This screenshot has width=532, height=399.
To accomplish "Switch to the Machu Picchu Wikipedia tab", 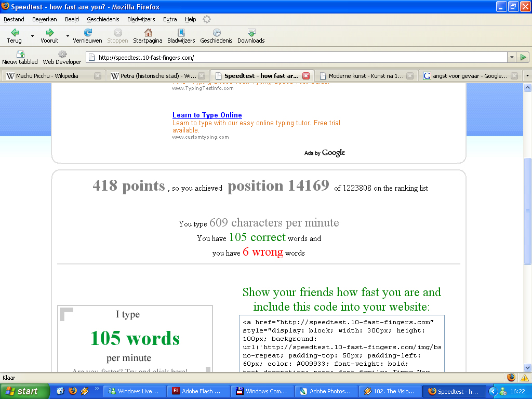I will pyautogui.click(x=47, y=76).
